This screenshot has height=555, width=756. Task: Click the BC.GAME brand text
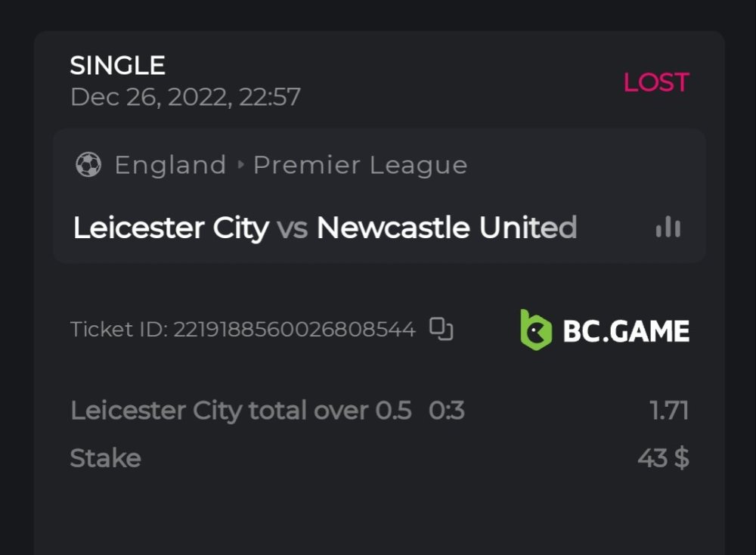point(626,331)
